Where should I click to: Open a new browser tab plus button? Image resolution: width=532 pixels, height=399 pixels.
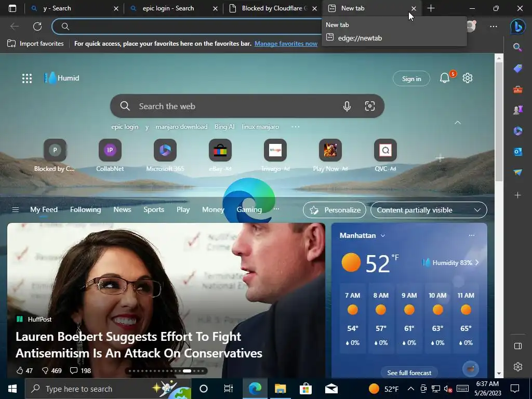431,8
